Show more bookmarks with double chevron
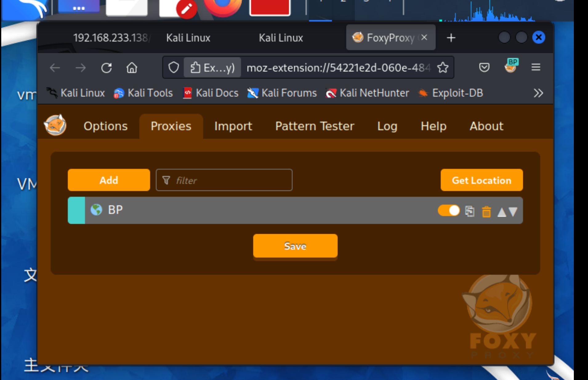588x380 pixels. pos(538,93)
